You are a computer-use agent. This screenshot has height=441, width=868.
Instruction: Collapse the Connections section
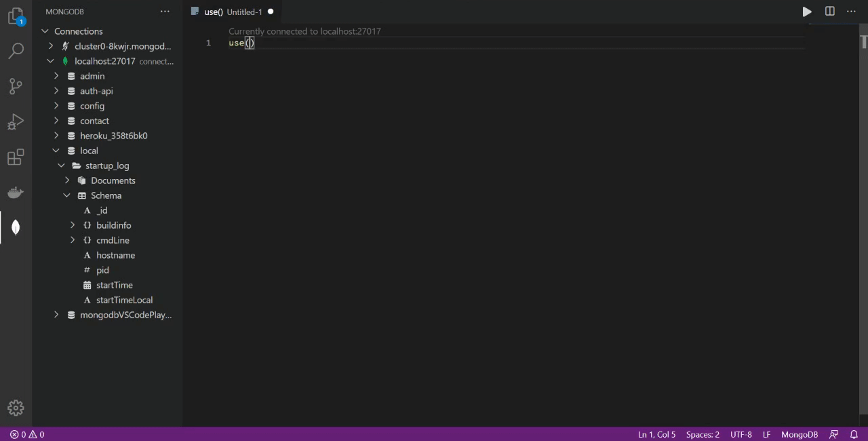(x=45, y=31)
